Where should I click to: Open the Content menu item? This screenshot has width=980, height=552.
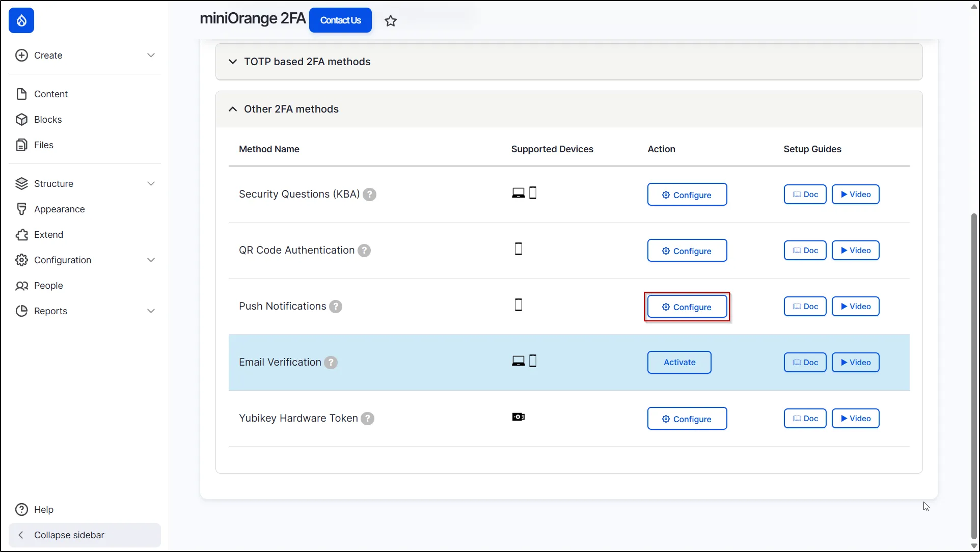coord(51,94)
